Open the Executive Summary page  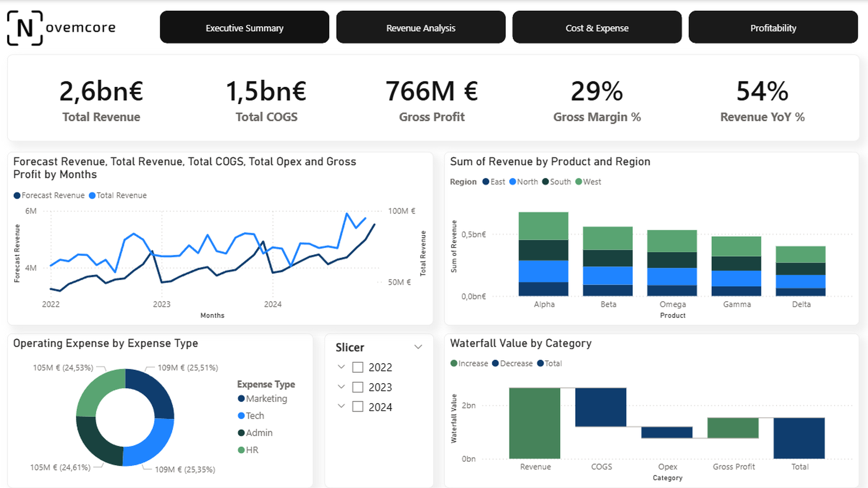pyautogui.click(x=245, y=28)
